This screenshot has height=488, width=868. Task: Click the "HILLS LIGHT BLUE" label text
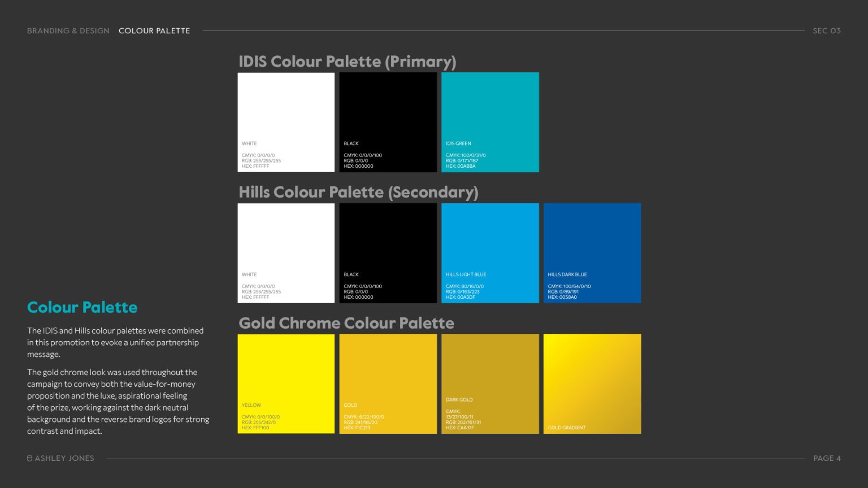pyautogui.click(x=466, y=274)
